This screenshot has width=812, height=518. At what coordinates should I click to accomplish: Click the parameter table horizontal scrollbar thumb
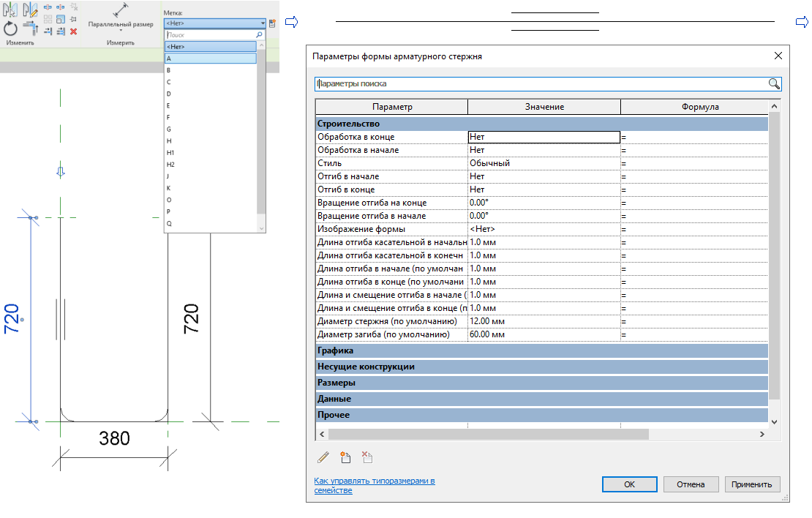click(x=489, y=434)
